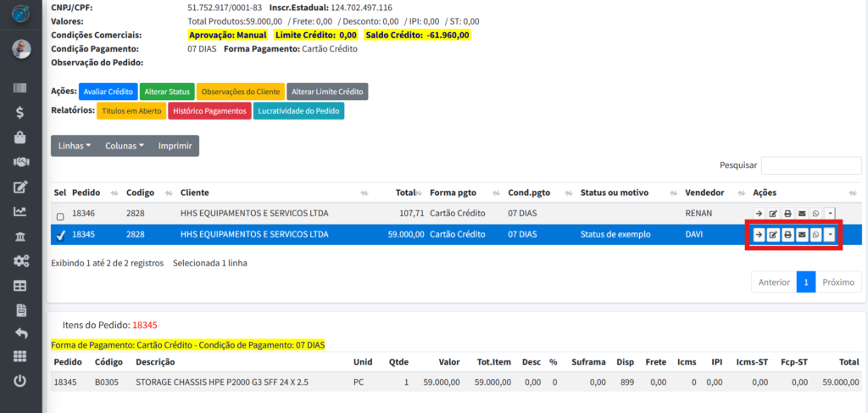The width and height of the screenshot is (868, 413).
Task: Click the power icon in sidebar
Action: [x=20, y=382]
